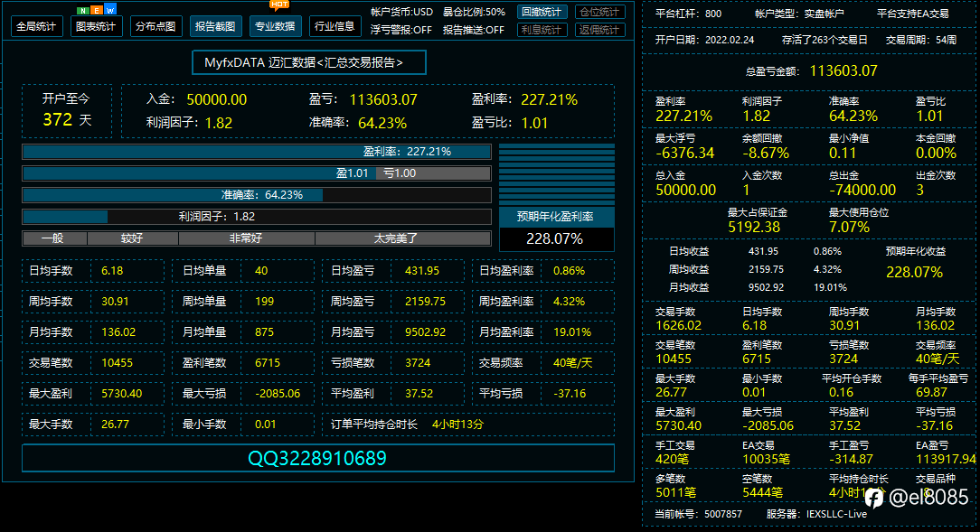Click the 订单平均持仓时长 4小时13分 value

457,425
